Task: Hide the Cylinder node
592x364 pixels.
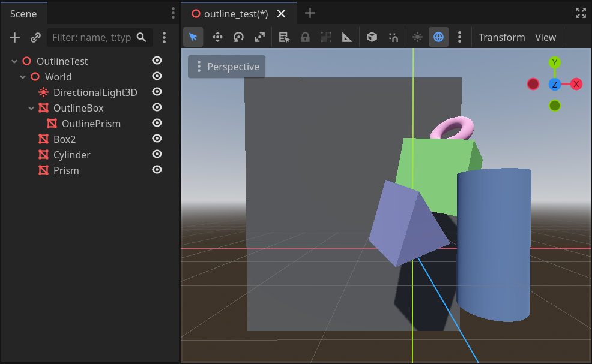Action: 157,154
